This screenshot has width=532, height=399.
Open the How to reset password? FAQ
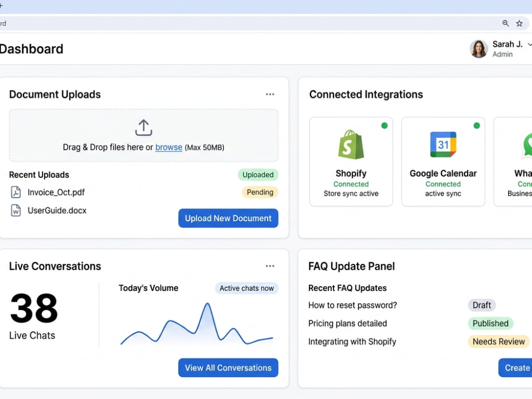point(353,305)
